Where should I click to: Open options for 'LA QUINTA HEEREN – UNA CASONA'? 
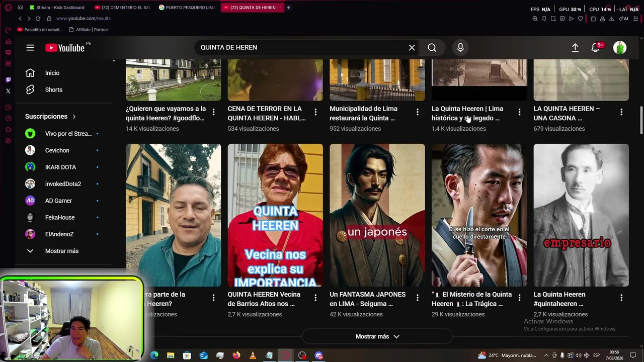pyautogui.click(x=621, y=112)
